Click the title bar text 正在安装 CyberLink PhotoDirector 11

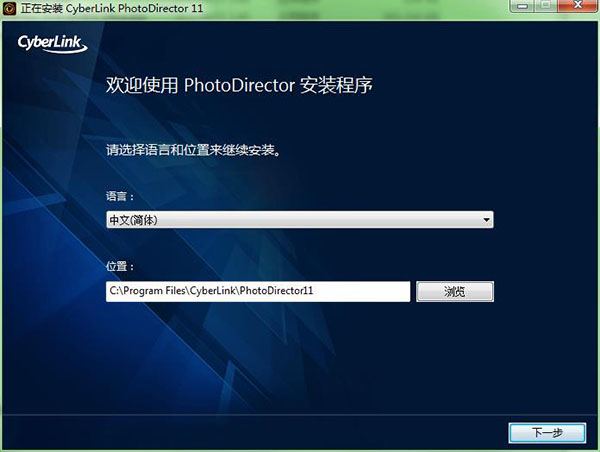(112, 8)
